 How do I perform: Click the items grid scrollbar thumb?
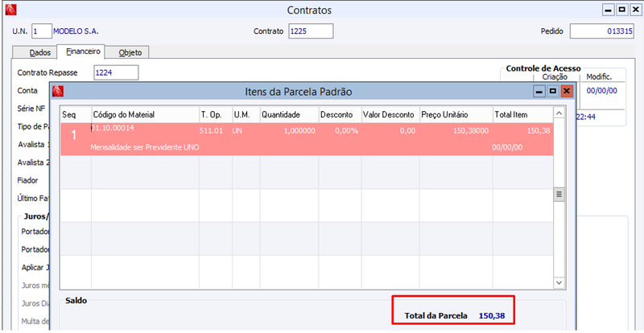559,194
